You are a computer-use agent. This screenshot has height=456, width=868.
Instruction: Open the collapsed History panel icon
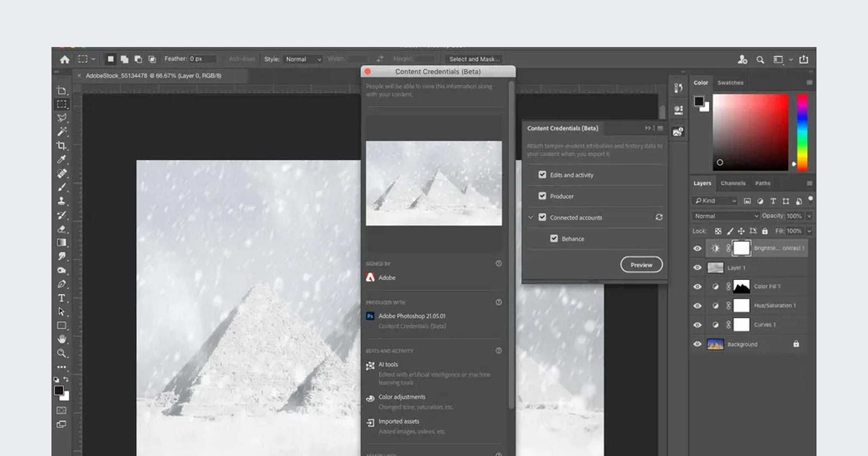coord(678,88)
